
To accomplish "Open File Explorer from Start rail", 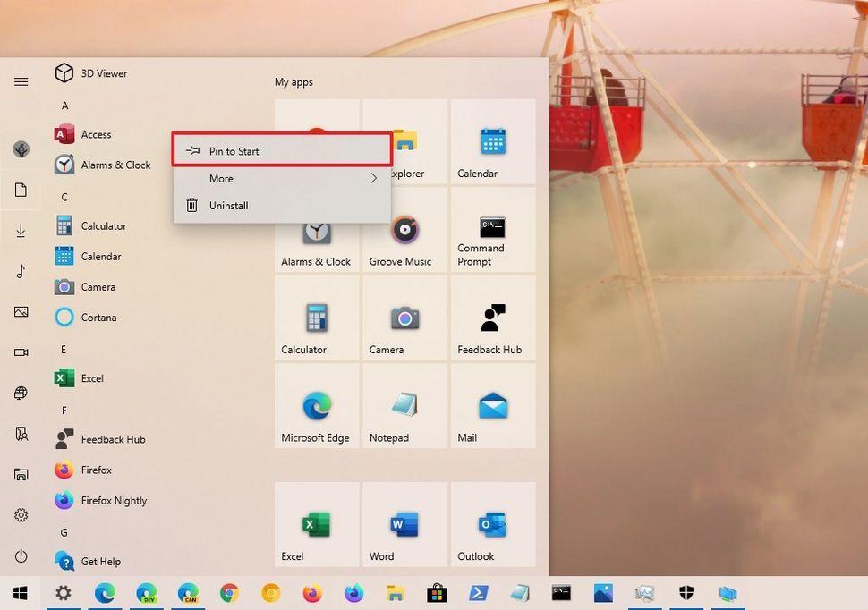I will point(21,474).
